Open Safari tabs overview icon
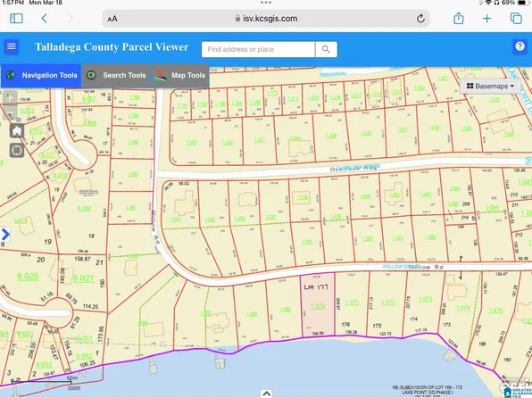532x398 pixels. point(516,19)
